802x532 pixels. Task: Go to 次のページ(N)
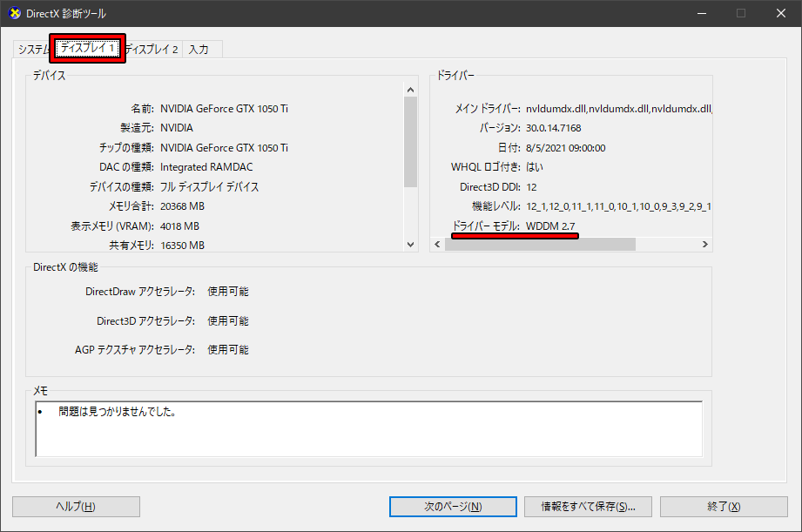453,507
